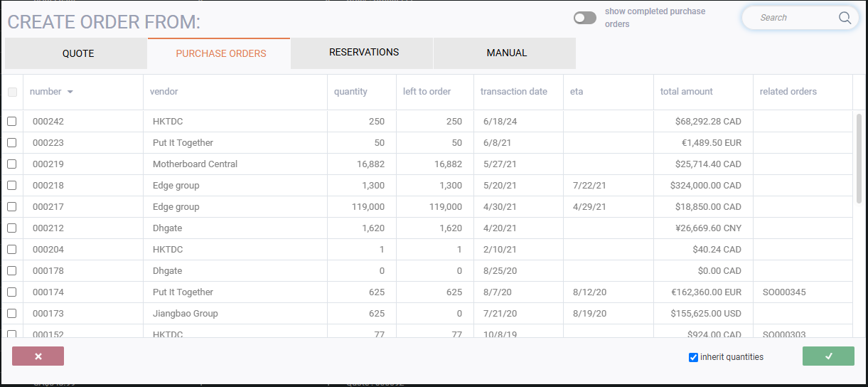
Task: Click the eta column header
Action: pos(577,92)
